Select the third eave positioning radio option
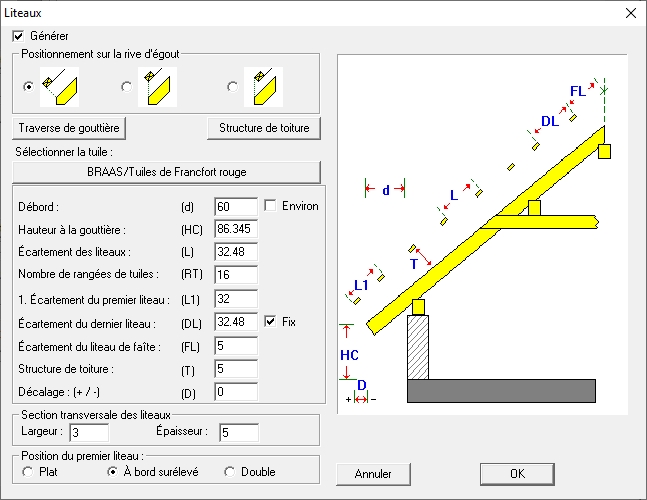647x500 pixels. [x=232, y=87]
